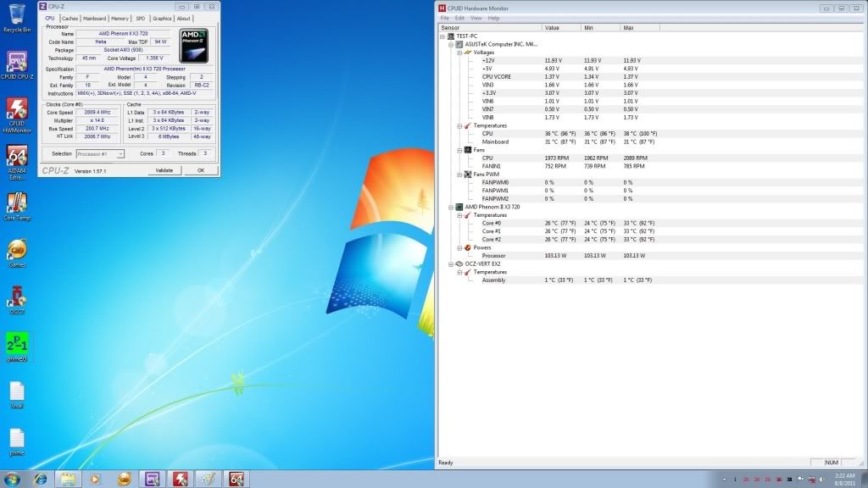Collapse the ASUSTeK Computer INC. node
This screenshot has height=488, width=868.
(451, 44)
